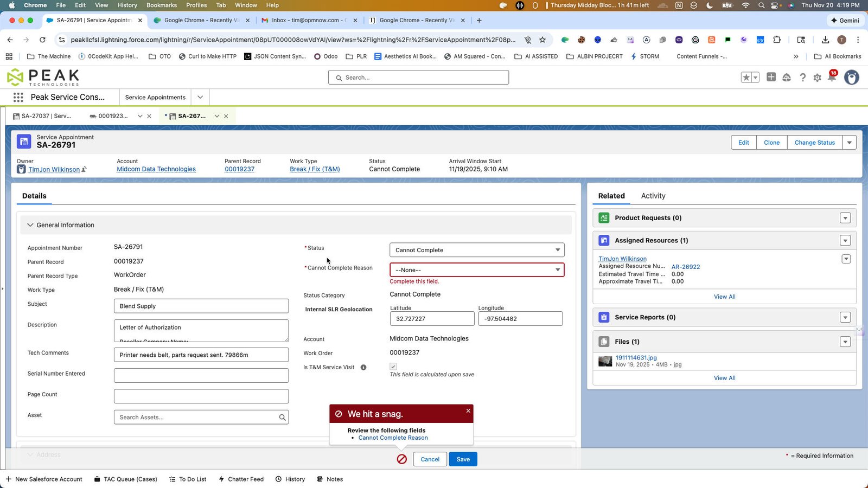
Task: Open the Assigned Resources dropdown arrow
Action: tap(845, 241)
